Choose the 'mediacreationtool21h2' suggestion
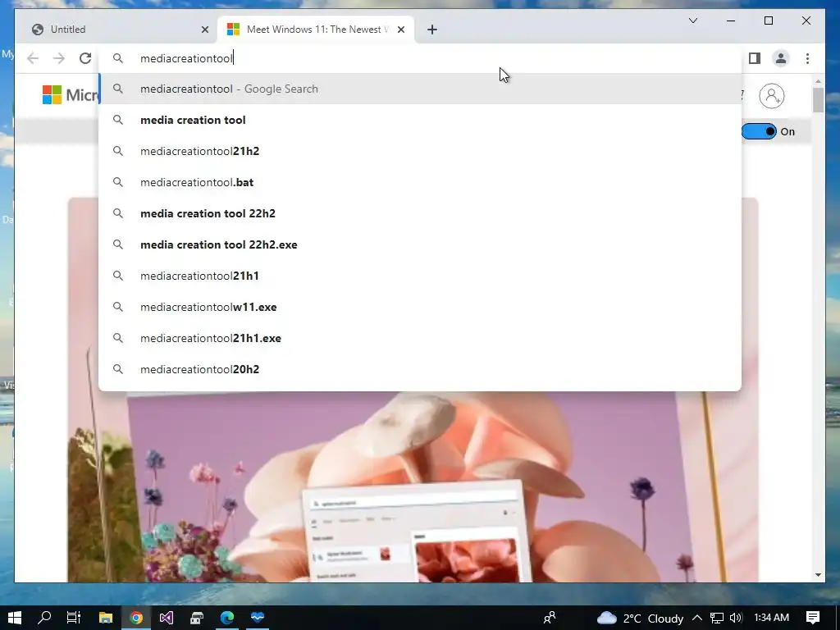Image resolution: width=840 pixels, height=630 pixels. (420, 151)
